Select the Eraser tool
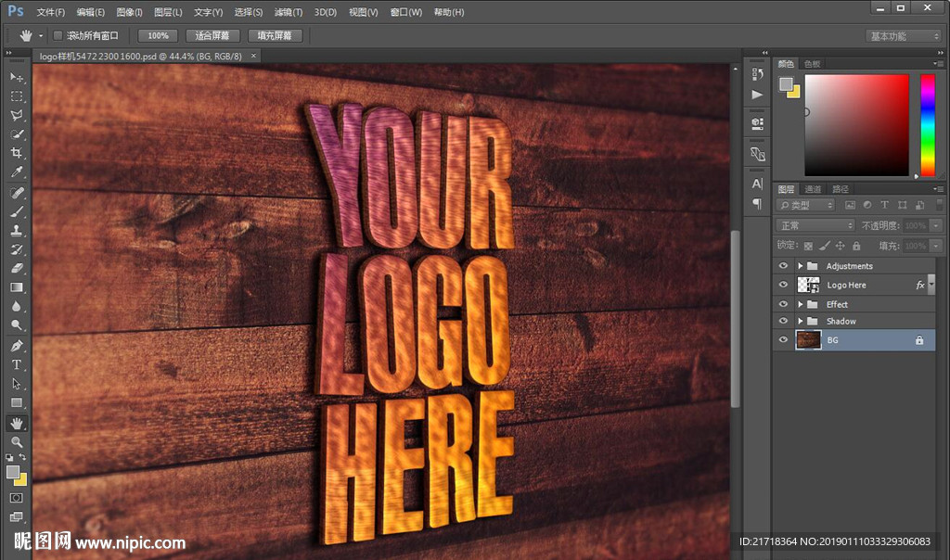This screenshot has height=560, width=950. coord(17,268)
